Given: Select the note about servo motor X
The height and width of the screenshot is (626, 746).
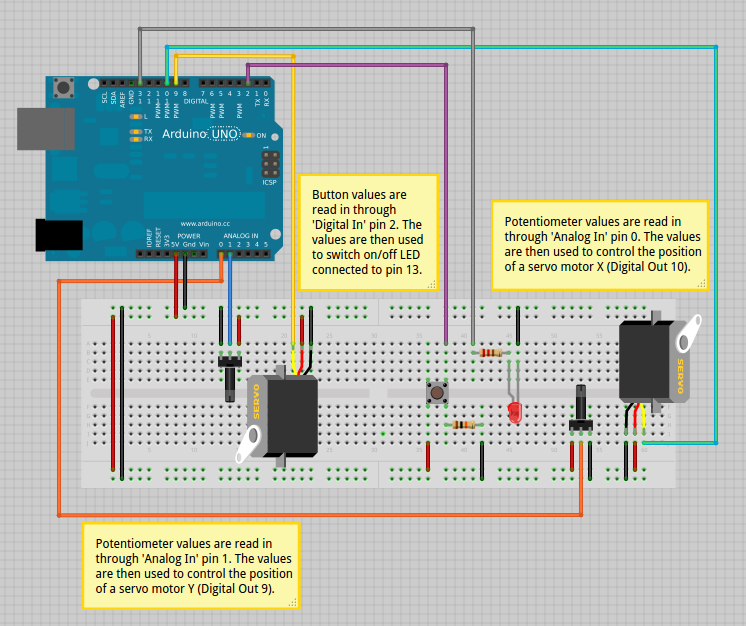Looking at the screenshot, I should [x=600, y=244].
